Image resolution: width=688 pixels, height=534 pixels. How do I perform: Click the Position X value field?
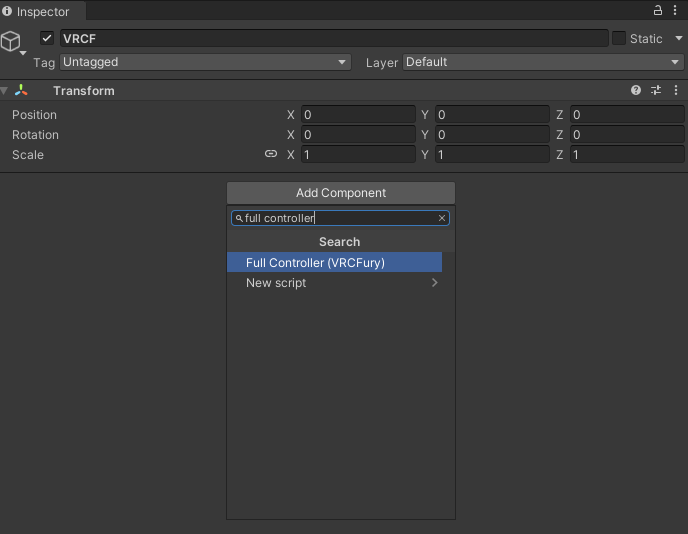(358, 115)
